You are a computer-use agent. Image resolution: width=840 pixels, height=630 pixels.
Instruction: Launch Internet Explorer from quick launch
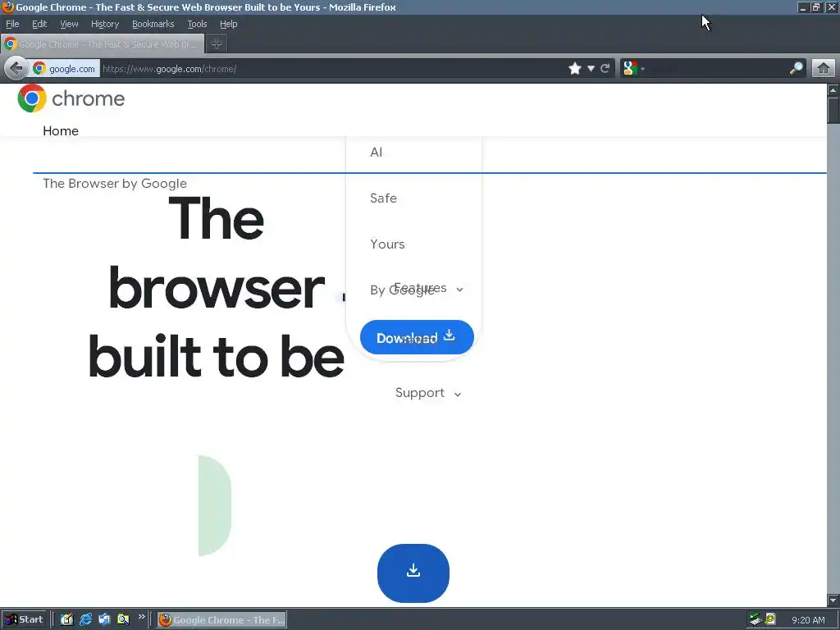[x=85, y=619]
